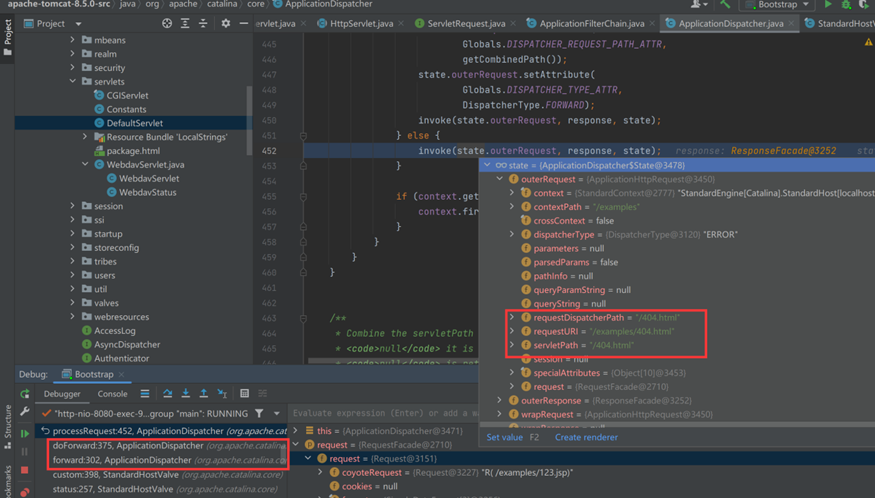Click the collapse all icon in Project panel
The image size is (875, 498).
pyautogui.click(x=203, y=23)
